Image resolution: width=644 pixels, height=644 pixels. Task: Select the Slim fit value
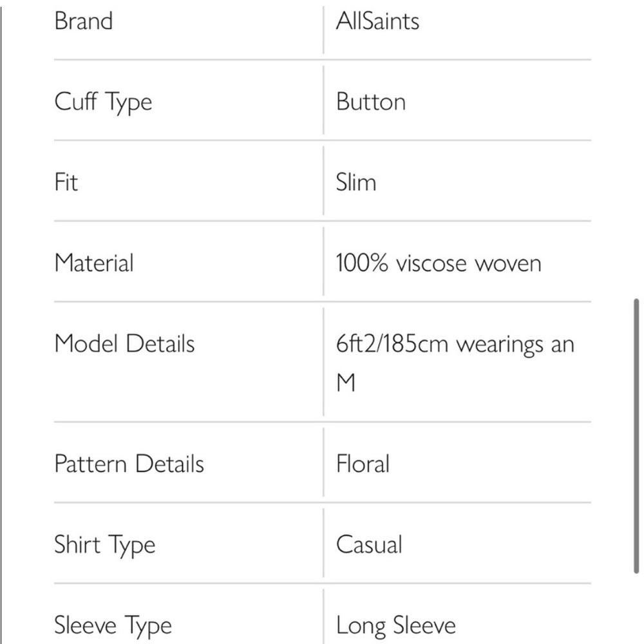pyautogui.click(x=356, y=182)
